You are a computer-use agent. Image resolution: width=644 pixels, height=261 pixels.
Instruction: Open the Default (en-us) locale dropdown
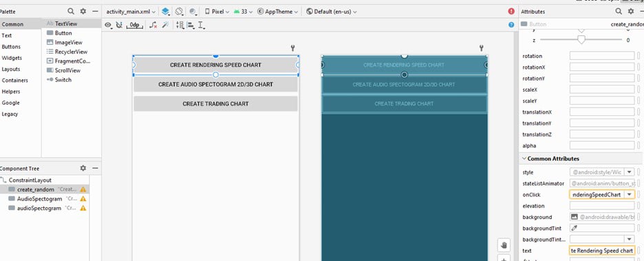(332, 12)
